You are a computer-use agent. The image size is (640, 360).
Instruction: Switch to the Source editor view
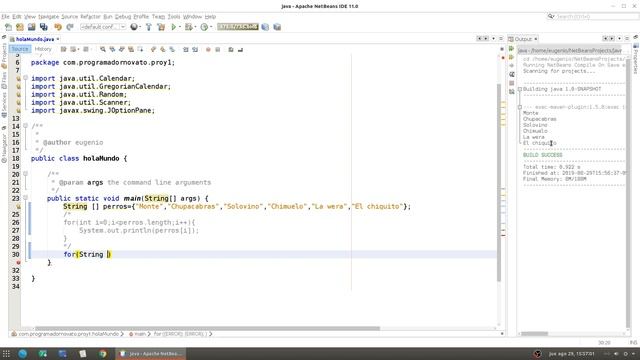click(x=20, y=49)
